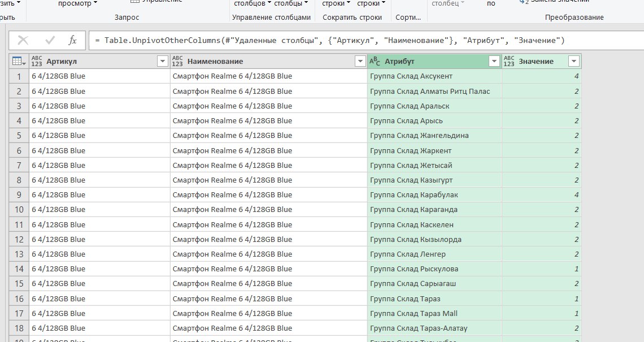Click Значение cell in row 14
The height and width of the screenshot is (342, 644).
click(541, 269)
